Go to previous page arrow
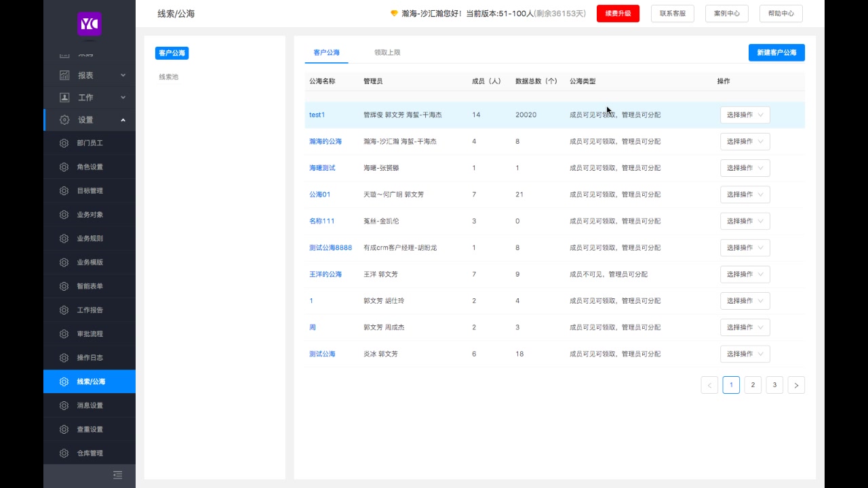This screenshot has width=868, height=488. pyautogui.click(x=709, y=385)
